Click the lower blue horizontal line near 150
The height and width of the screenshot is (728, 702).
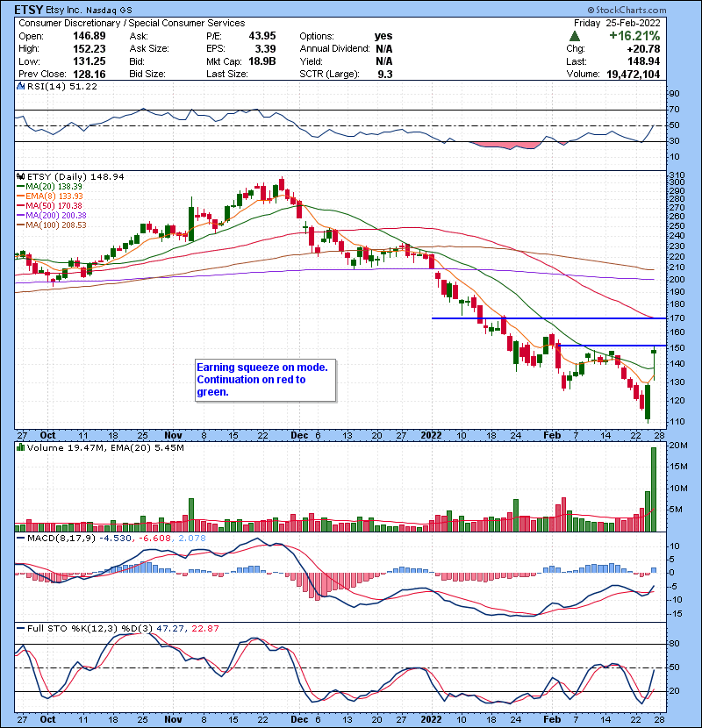pyautogui.click(x=612, y=346)
